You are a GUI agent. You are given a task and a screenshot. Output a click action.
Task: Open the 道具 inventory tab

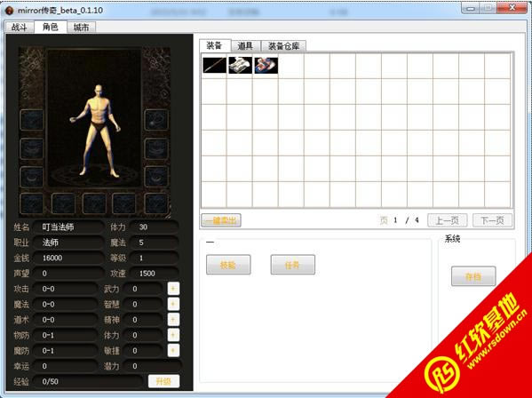click(x=246, y=46)
